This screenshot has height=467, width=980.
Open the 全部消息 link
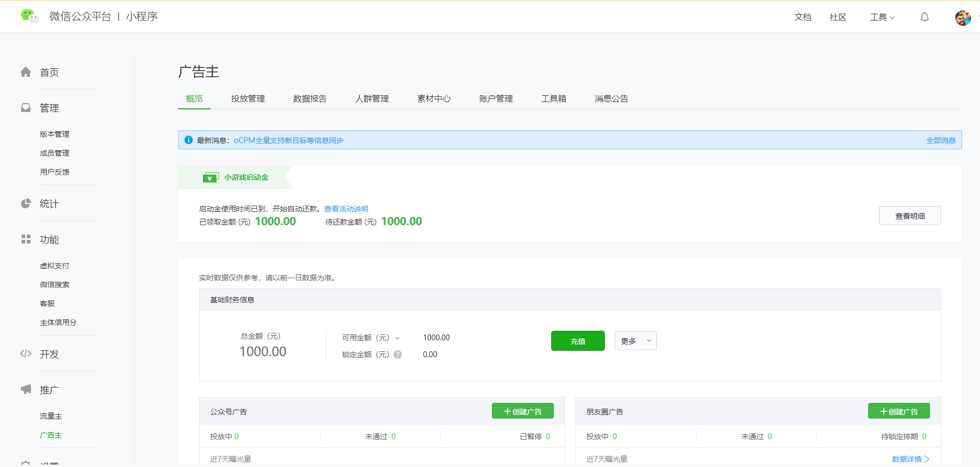tap(941, 140)
